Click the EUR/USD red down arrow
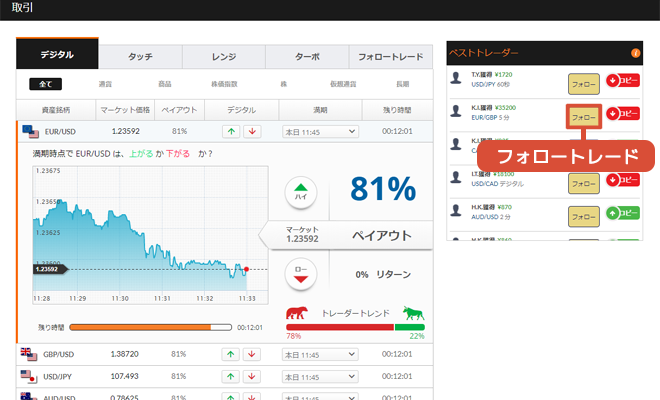The width and height of the screenshot is (660, 400). [252, 131]
